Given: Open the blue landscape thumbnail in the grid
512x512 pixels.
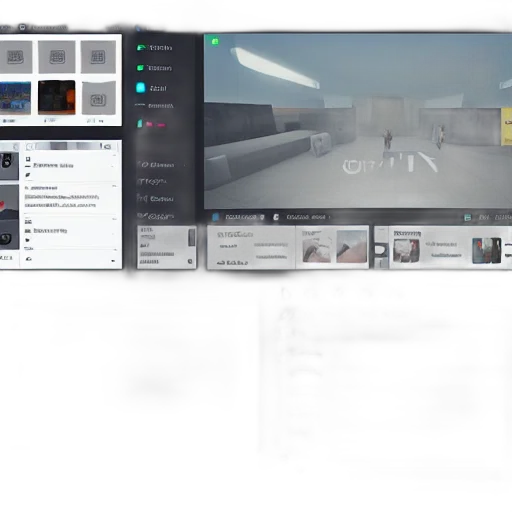Looking at the screenshot, I should (15, 98).
